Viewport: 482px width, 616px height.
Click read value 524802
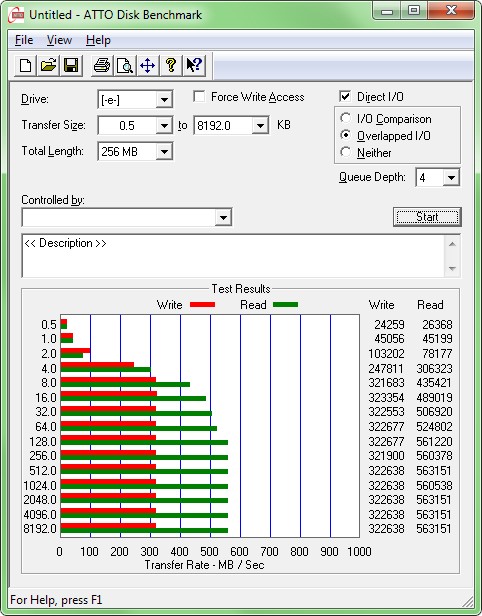pyautogui.click(x=434, y=427)
